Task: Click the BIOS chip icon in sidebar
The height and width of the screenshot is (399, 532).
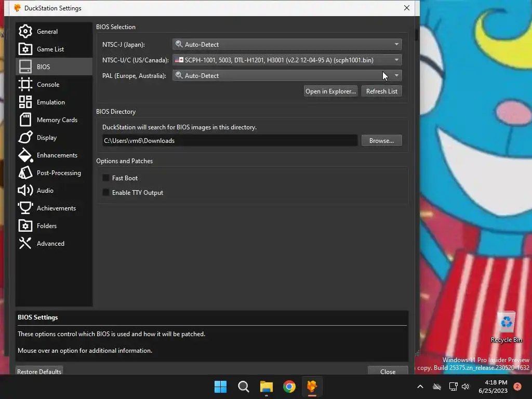Action: point(25,67)
